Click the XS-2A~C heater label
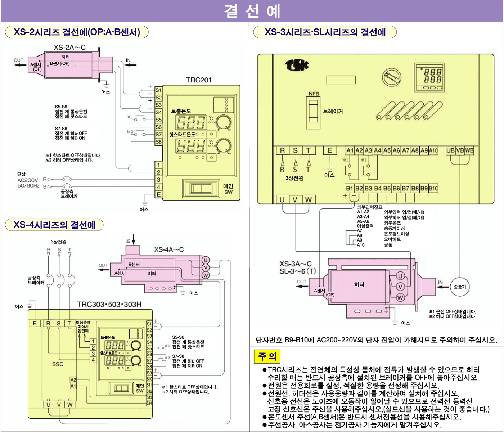 pyautogui.click(x=69, y=47)
